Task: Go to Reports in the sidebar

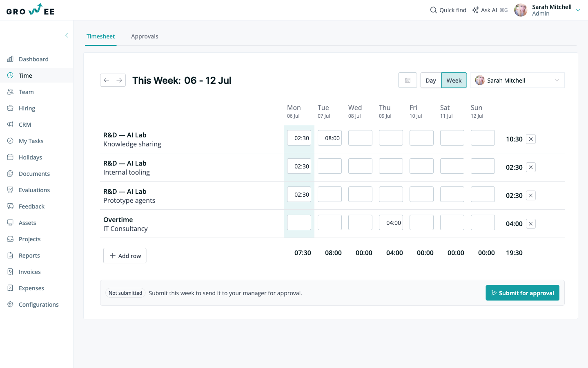Action: [x=37, y=256]
